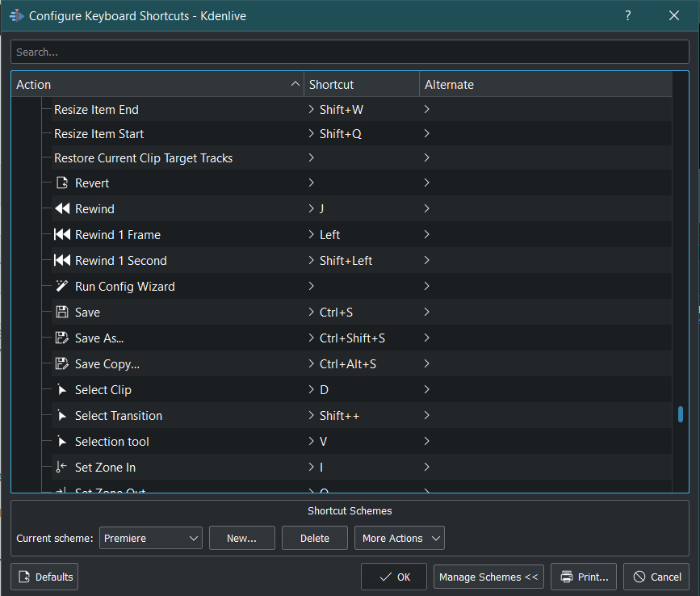Expand shortcut for Restore Current Clip Target Tracks
700x596 pixels.
tap(311, 157)
